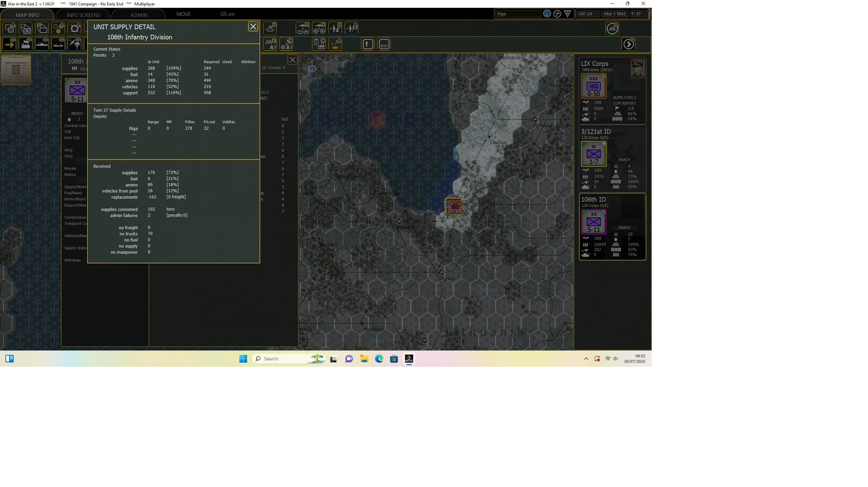Click the AP: 24 admin points display
The height and width of the screenshot is (487, 868).
pos(588,14)
